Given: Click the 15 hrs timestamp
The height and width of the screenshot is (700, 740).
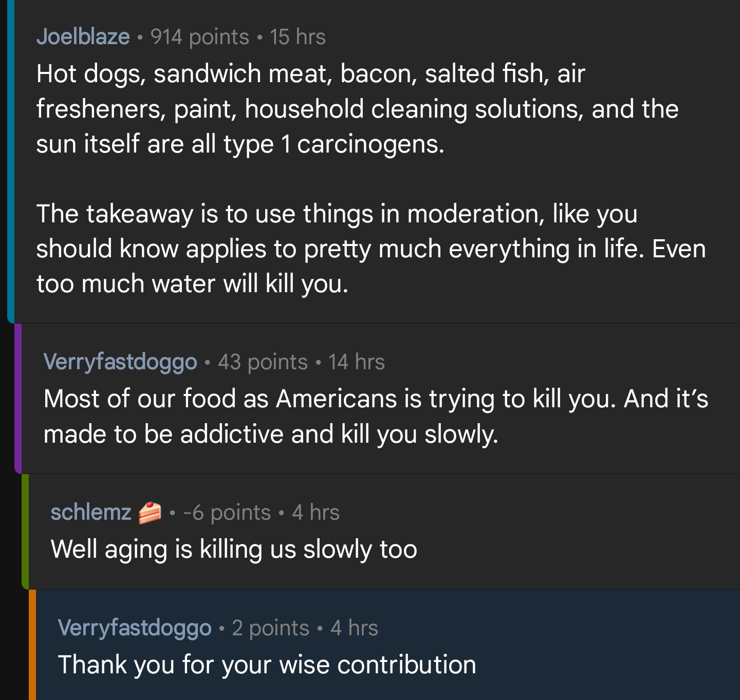Looking at the screenshot, I should point(298,37).
